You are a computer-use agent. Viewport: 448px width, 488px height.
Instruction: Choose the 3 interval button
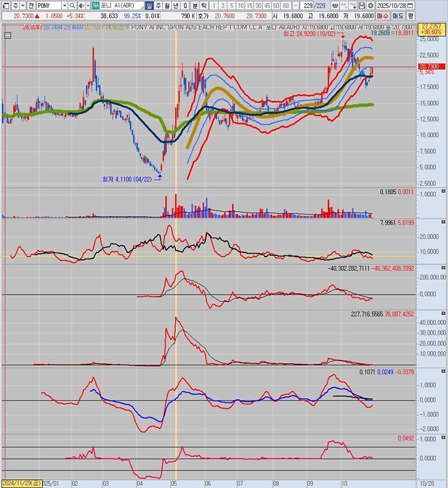pyautogui.click(x=223, y=5)
